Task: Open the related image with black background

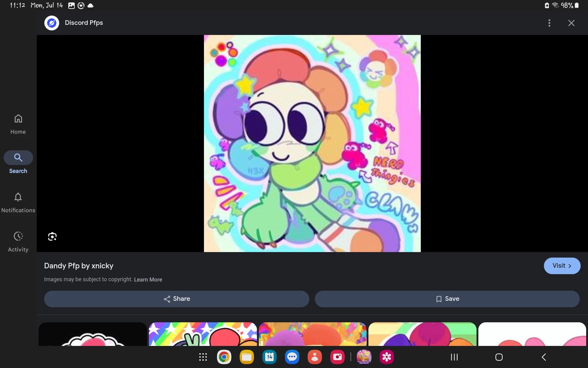Action: click(92, 334)
